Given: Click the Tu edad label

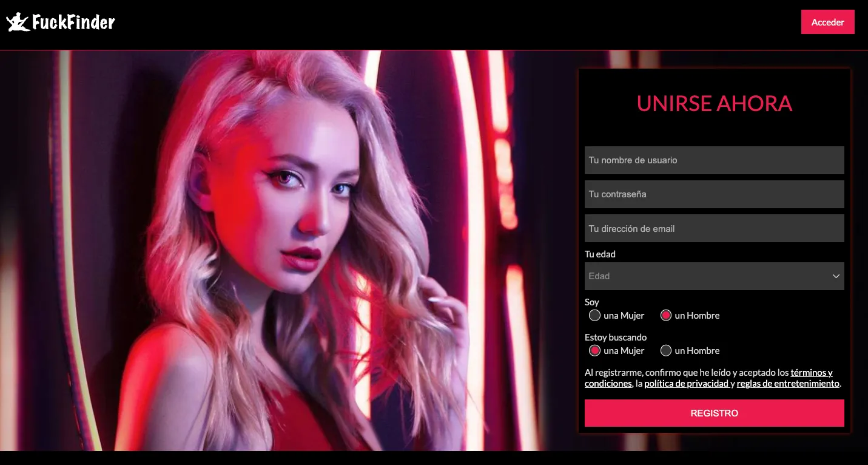Looking at the screenshot, I should (600, 254).
